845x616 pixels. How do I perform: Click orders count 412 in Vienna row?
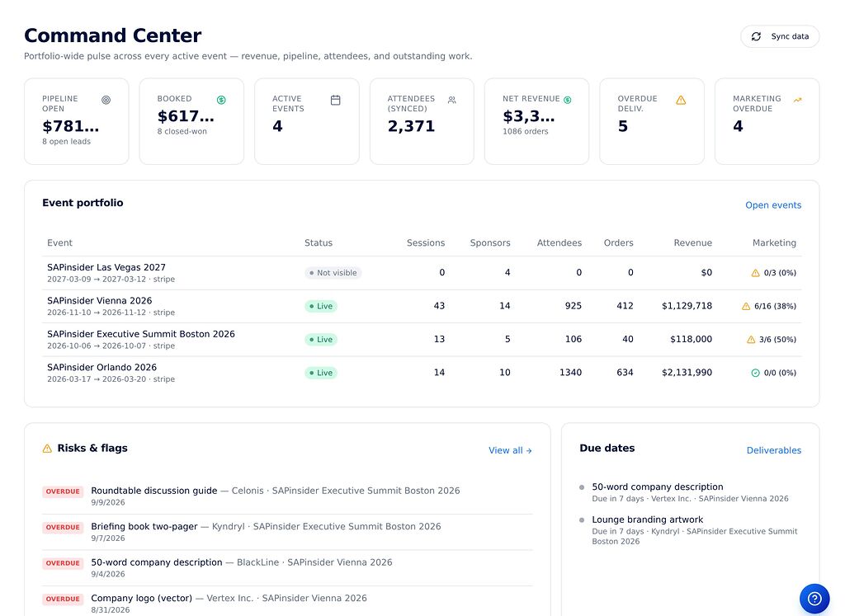tap(625, 306)
